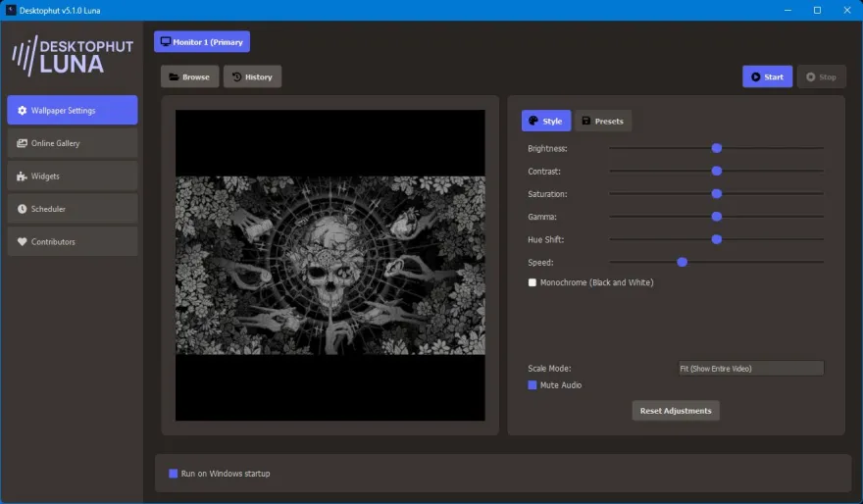Click the Contributors heart icon
Image resolution: width=863 pixels, height=504 pixels.
pos(22,241)
